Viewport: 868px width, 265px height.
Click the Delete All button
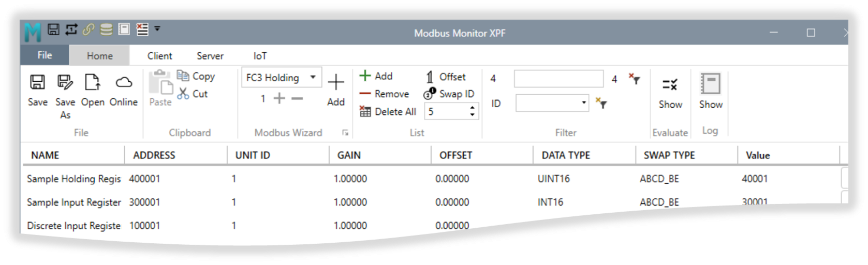[x=388, y=111]
